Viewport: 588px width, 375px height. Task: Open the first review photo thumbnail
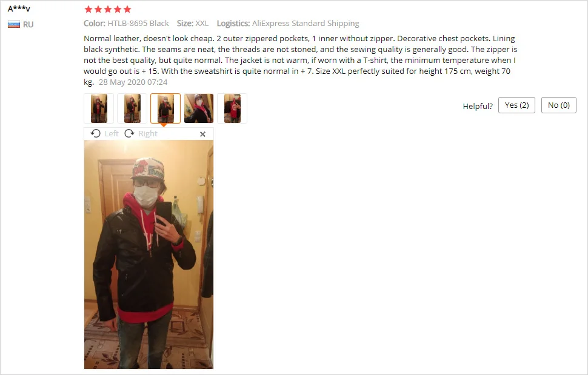pos(99,108)
